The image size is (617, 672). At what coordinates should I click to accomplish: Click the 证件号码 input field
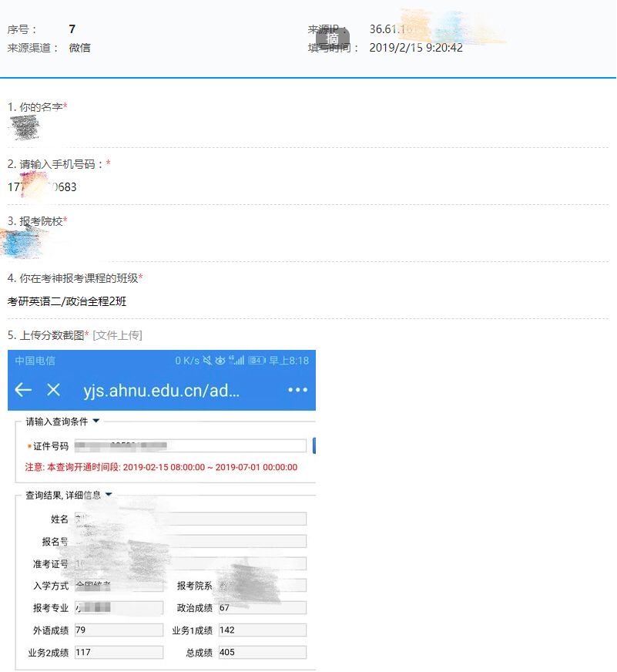[193, 445]
